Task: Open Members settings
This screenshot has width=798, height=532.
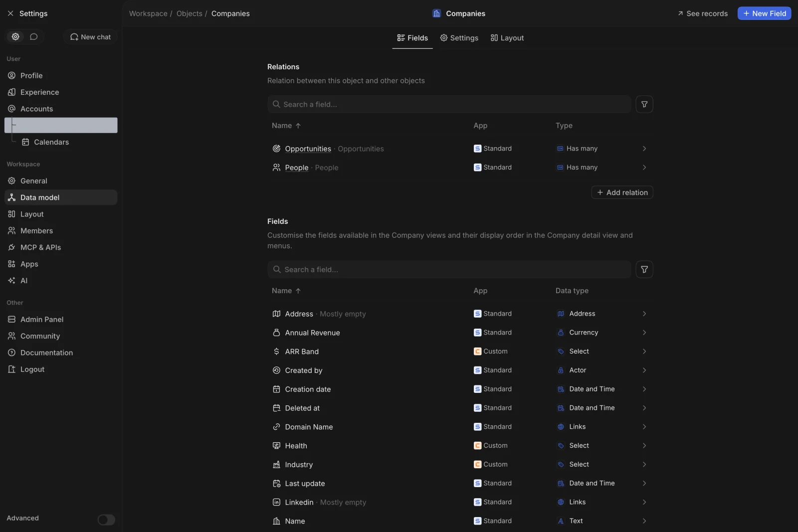Action: point(61,231)
